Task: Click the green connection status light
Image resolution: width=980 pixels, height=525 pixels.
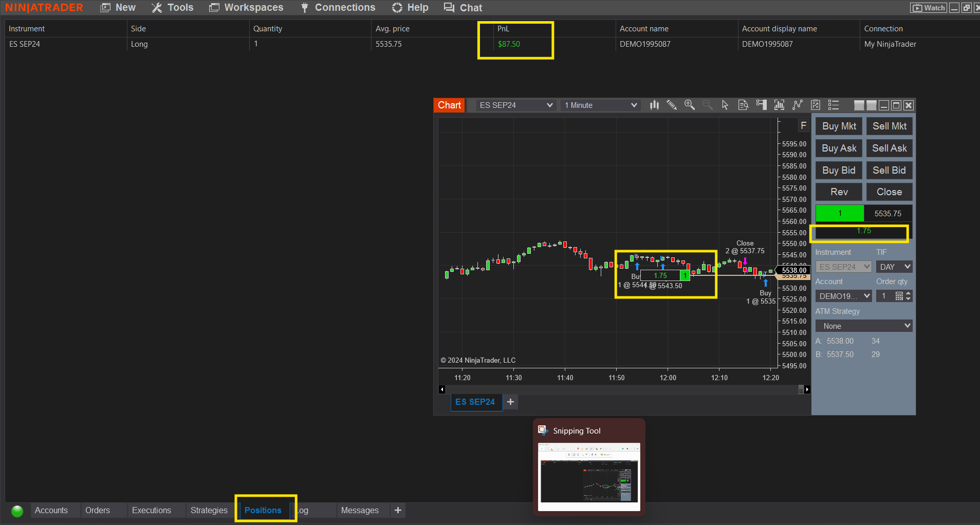Action: point(17,511)
